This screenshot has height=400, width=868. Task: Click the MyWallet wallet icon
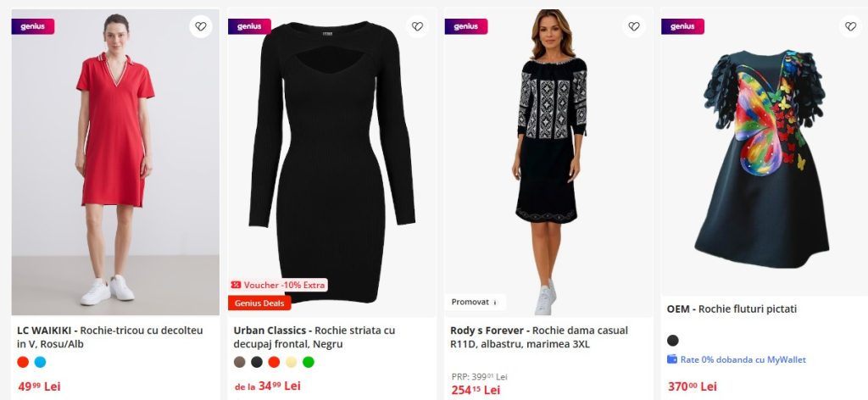click(672, 359)
